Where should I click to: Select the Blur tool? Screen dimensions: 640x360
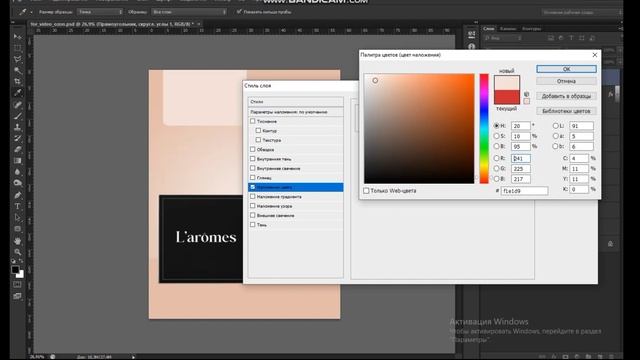[x=17, y=172]
